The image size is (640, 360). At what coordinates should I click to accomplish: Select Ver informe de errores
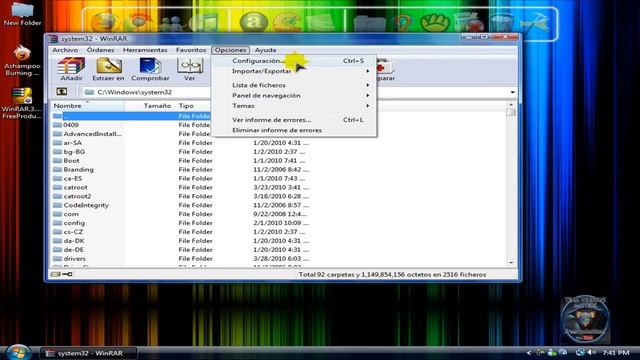click(294, 120)
